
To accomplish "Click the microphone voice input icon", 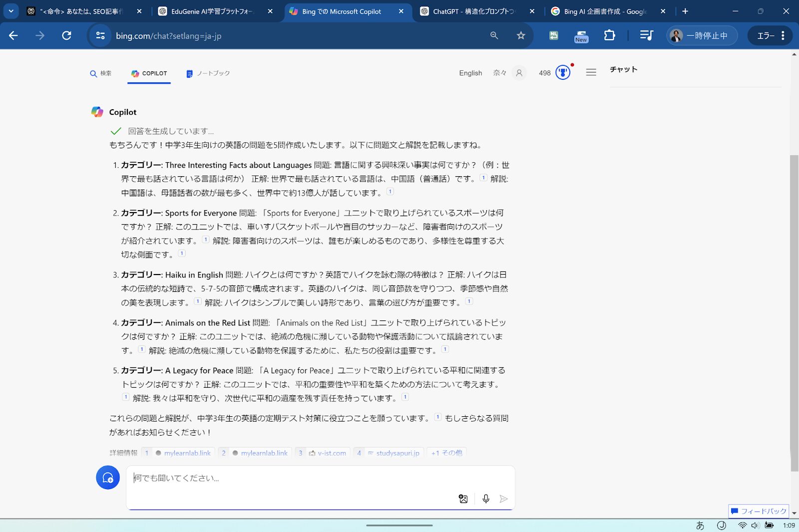I will [485, 499].
